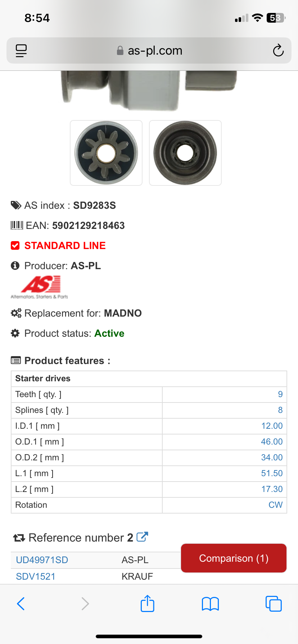Show open tabs via tabs icon

[x=274, y=604]
